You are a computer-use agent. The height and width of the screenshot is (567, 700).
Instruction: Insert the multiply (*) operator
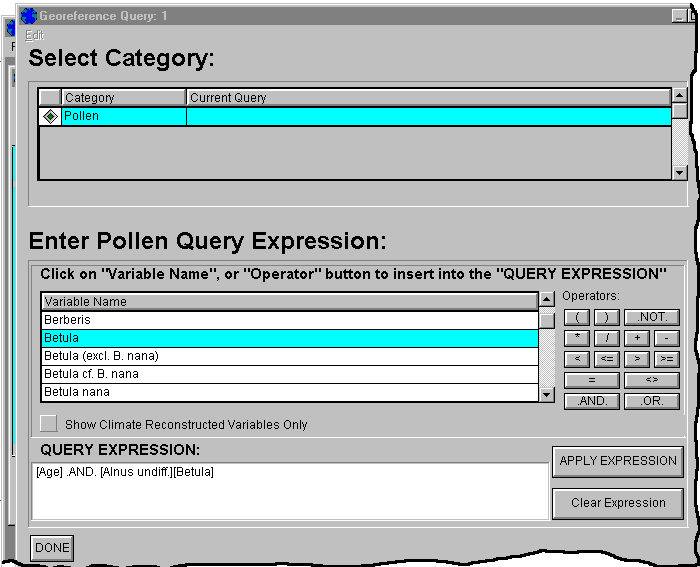577,338
